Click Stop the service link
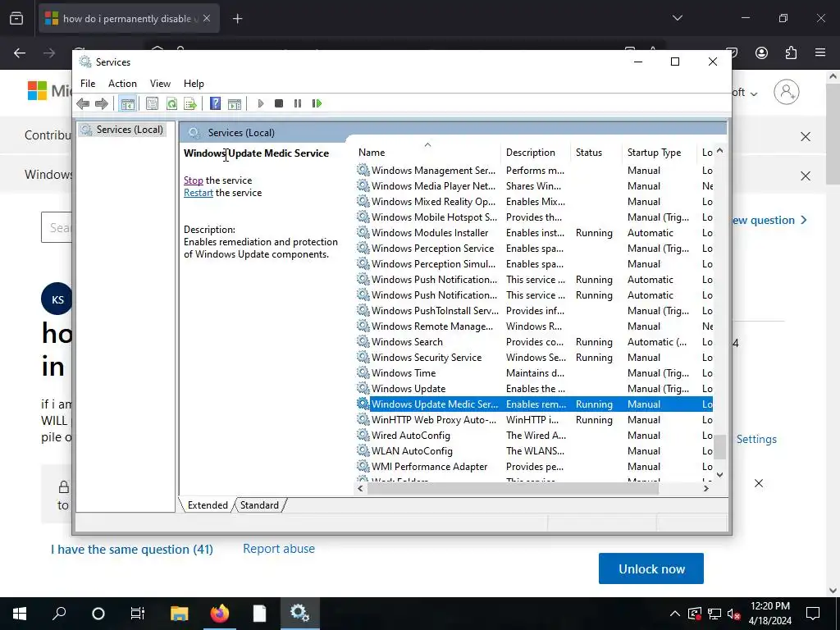This screenshot has height=630, width=840. [x=194, y=180]
